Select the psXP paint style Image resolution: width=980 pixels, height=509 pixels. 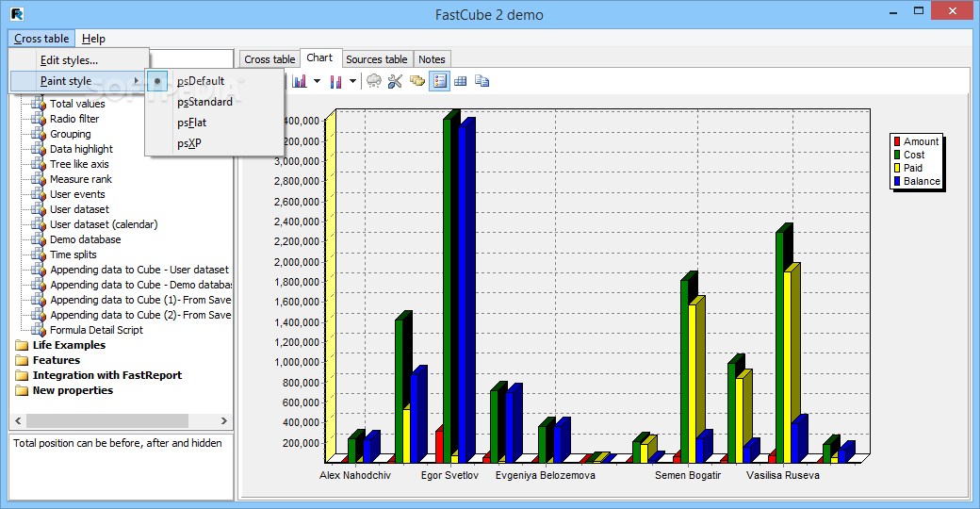tap(214, 143)
